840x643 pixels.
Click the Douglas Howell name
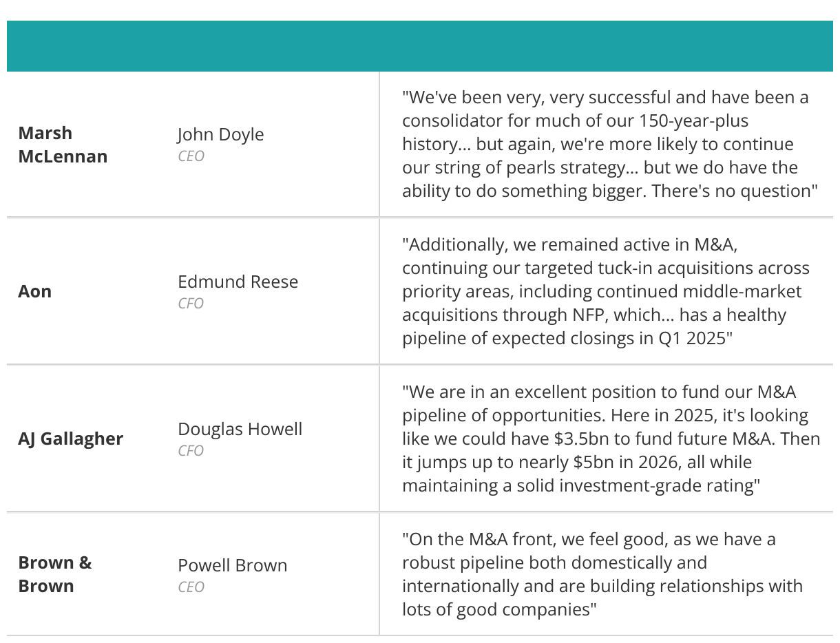pyautogui.click(x=240, y=429)
